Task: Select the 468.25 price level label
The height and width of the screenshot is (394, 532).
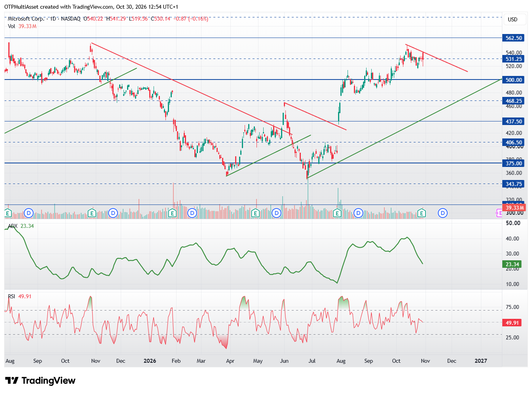Action: pyautogui.click(x=514, y=101)
